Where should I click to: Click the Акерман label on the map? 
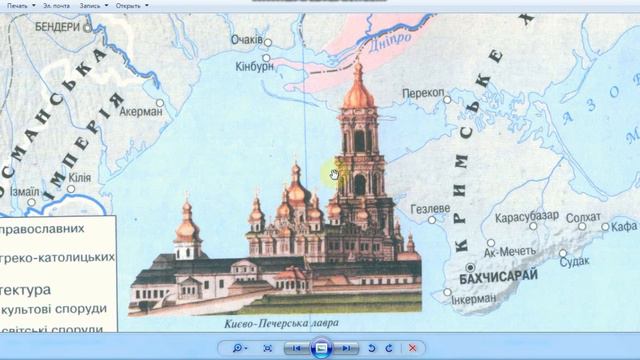pos(141,111)
